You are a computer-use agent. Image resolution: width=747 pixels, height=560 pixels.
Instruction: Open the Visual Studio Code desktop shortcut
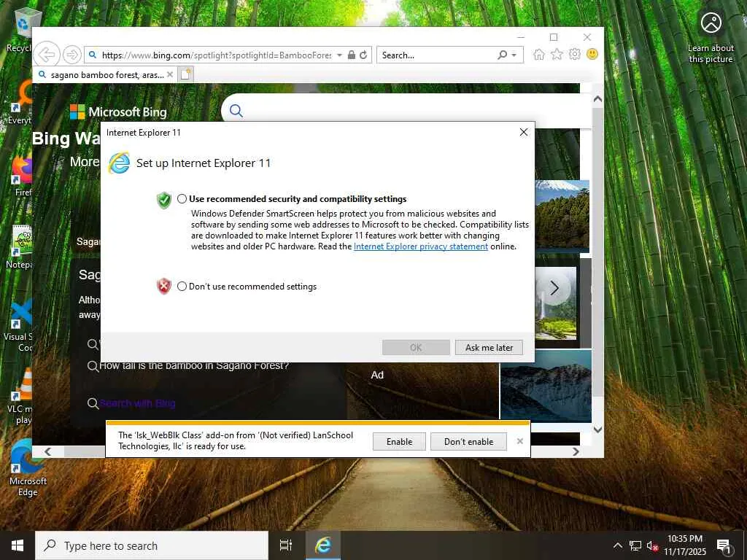[x=18, y=324]
